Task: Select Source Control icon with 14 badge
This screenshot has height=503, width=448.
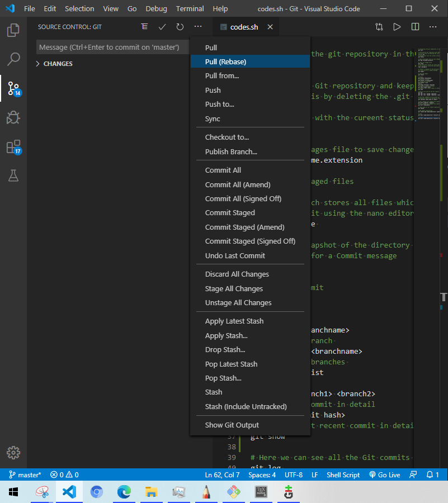Action: (14, 88)
